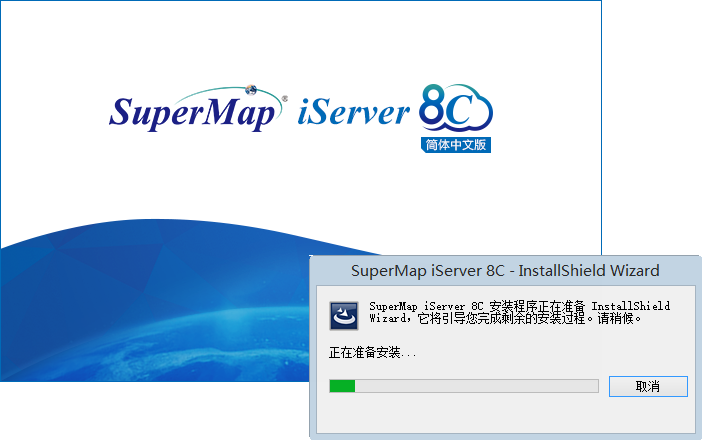Click the 简体中文版 language badge

[x=456, y=144]
